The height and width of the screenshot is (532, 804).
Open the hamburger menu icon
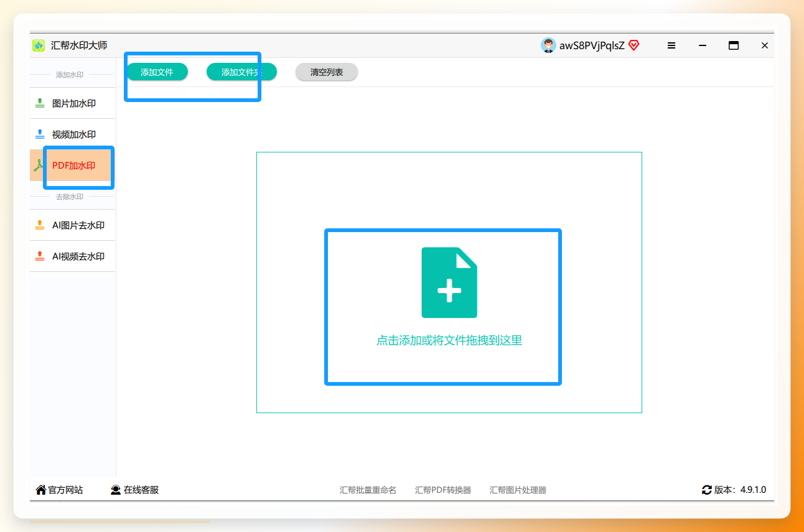pos(671,45)
